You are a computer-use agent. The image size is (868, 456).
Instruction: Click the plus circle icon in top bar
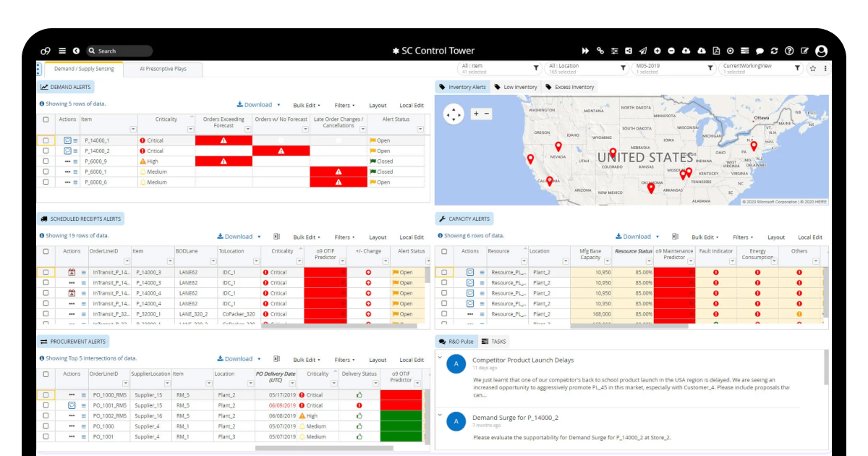tap(658, 51)
